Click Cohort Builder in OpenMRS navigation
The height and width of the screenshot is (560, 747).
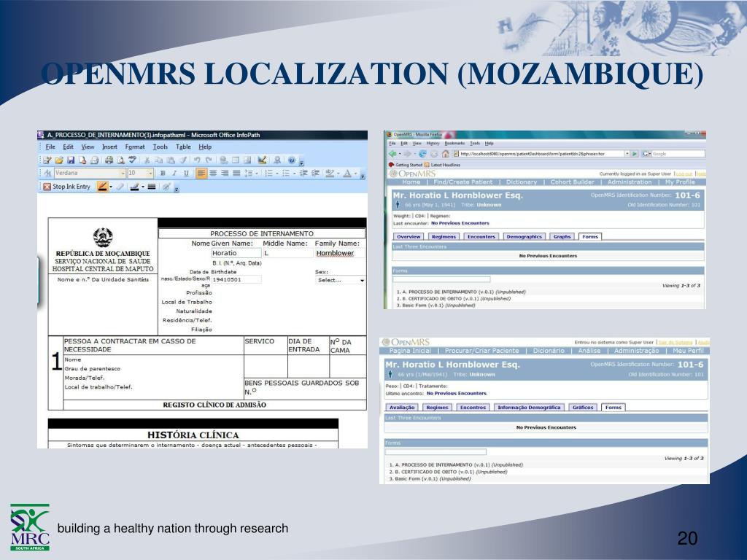tap(572, 182)
